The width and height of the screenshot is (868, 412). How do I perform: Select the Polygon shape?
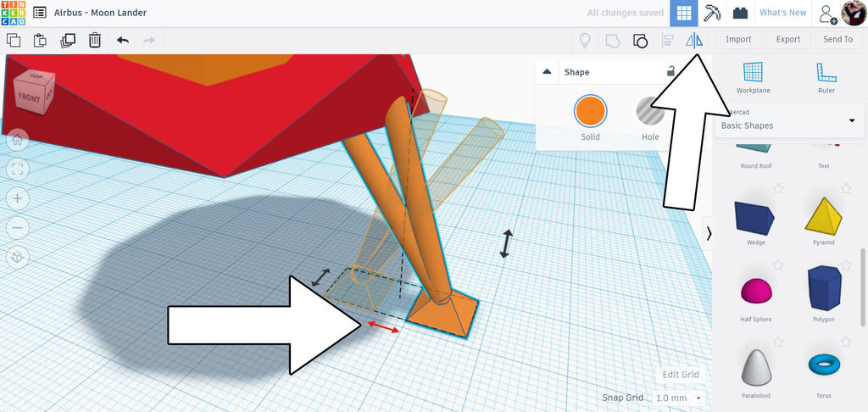click(x=825, y=288)
